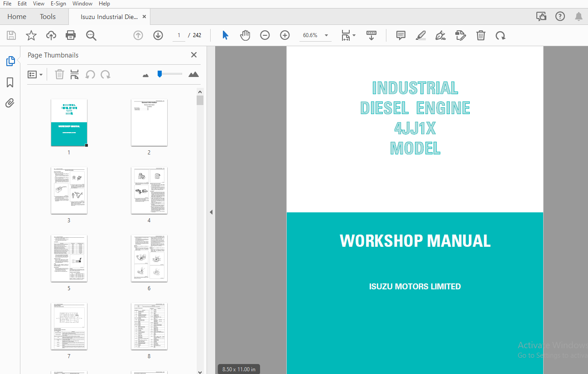Image resolution: width=588 pixels, height=374 pixels.
Task: Close the Isuzu Industrial document tab
Action: pos(145,17)
